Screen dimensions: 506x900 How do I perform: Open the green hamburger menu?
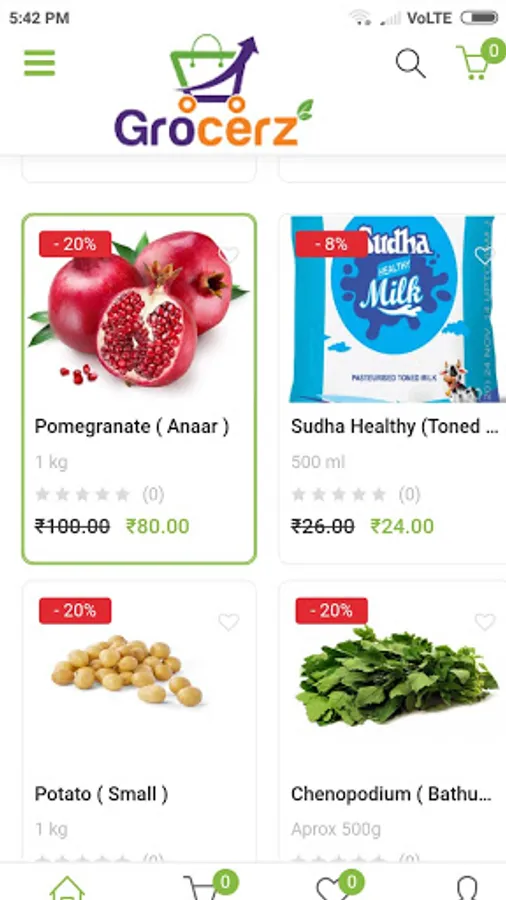tap(40, 63)
